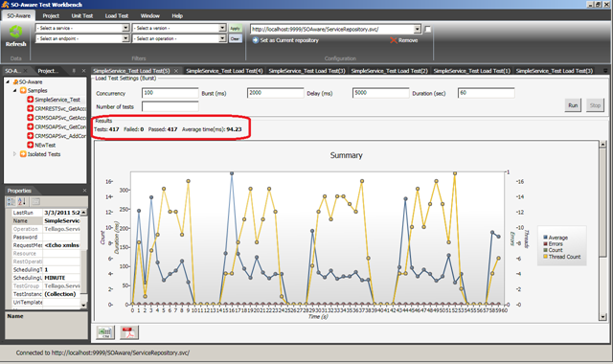
Task: Switch to SimpleService_Test Load Test(1) tab
Action: click(472, 71)
